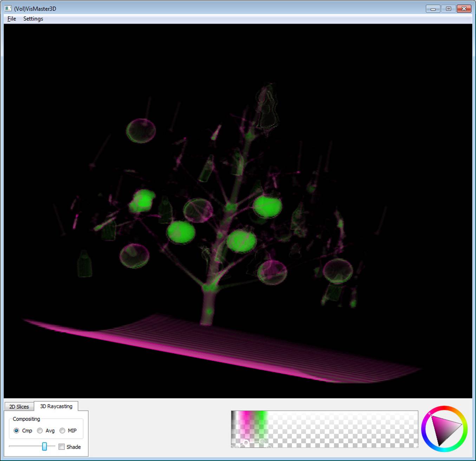Enable the Shade checkbox

(x=62, y=447)
